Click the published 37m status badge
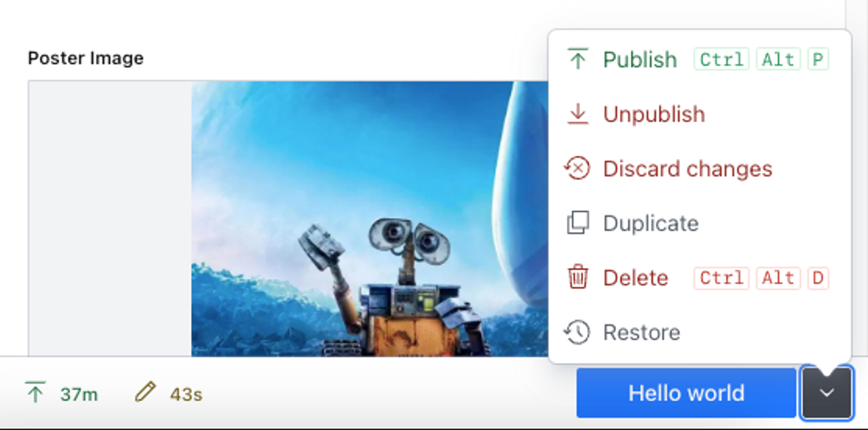The width and height of the screenshot is (868, 430). pyautogui.click(x=61, y=394)
